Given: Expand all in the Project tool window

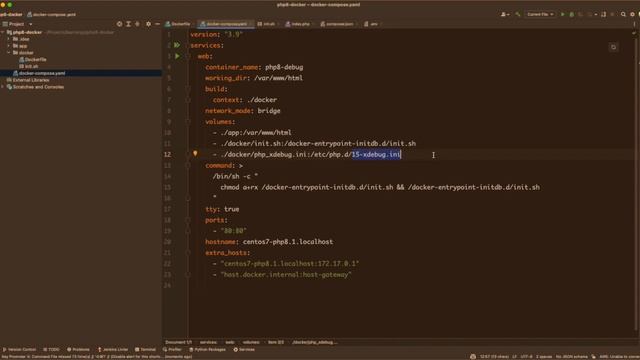Looking at the screenshot, I should tap(128, 24).
